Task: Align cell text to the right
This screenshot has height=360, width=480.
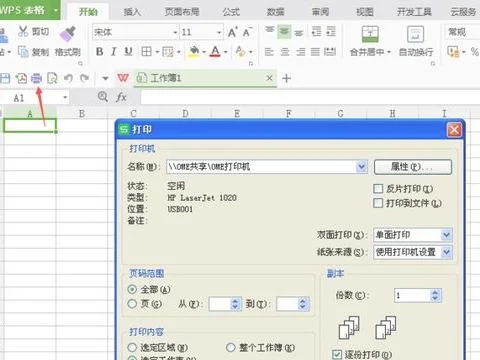Action: tap(300, 52)
